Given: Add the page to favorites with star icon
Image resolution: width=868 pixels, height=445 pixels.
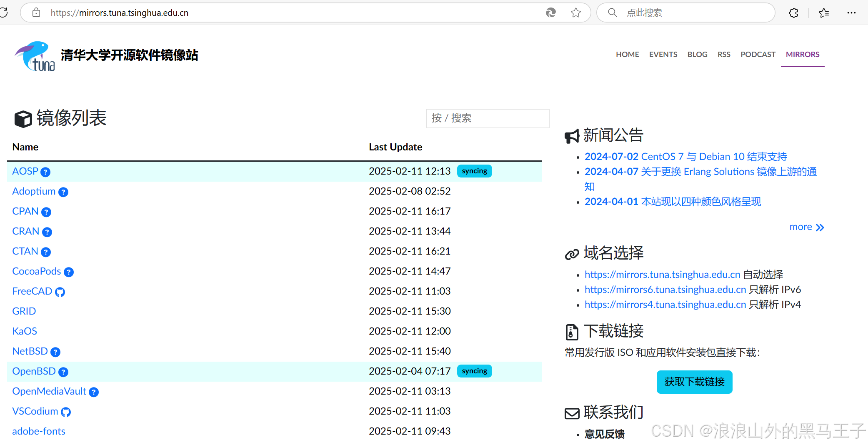Looking at the screenshot, I should point(576,13).
